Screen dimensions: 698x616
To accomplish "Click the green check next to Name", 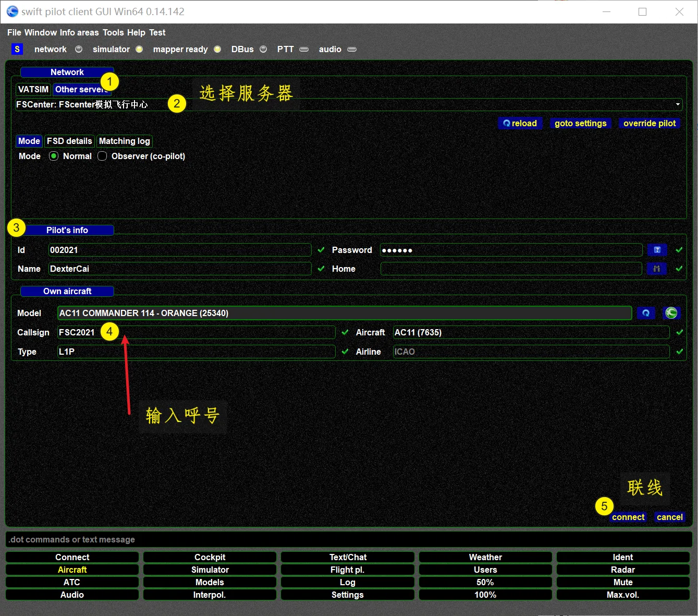I will [x=321, y=269].
